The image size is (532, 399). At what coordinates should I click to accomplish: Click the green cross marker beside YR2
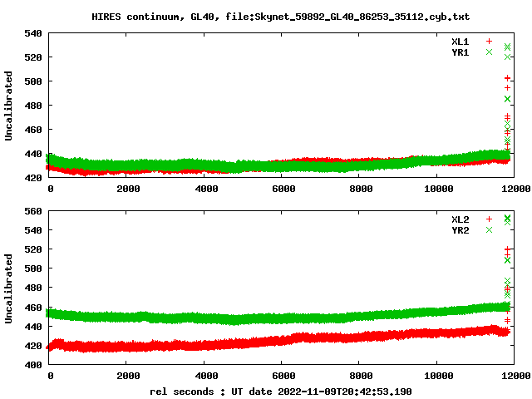click(x=489, y=230)
